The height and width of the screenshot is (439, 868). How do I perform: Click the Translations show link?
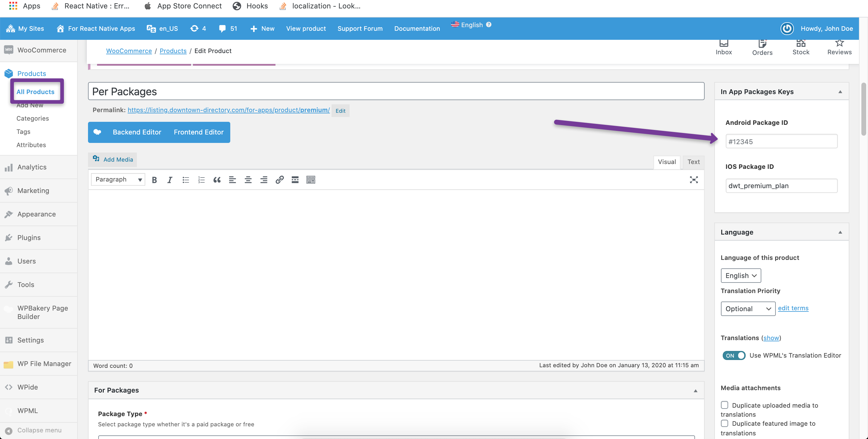point(771,338)
